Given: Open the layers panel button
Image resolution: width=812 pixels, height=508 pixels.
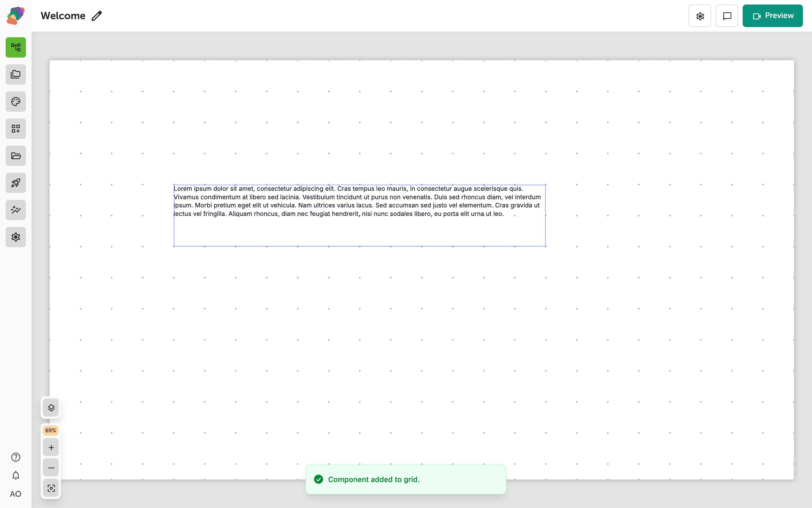Looking at the screenshot, I should [x=51, y=408].
